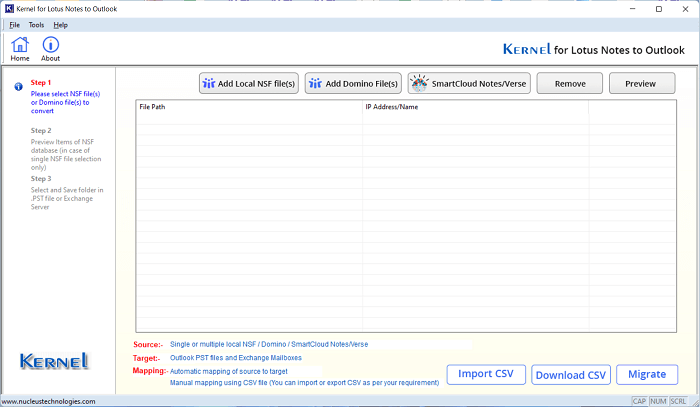
Task: Click the Source:- label
Action: point(148,345)
